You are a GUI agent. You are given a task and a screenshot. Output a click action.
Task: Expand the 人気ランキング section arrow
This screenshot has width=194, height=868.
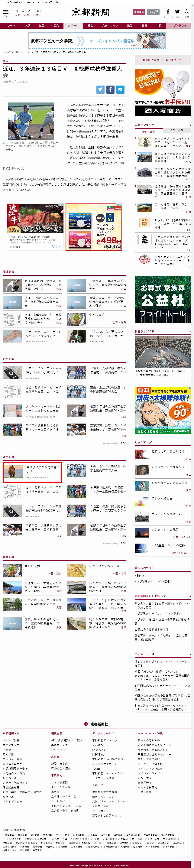click(x=190, y=125)
